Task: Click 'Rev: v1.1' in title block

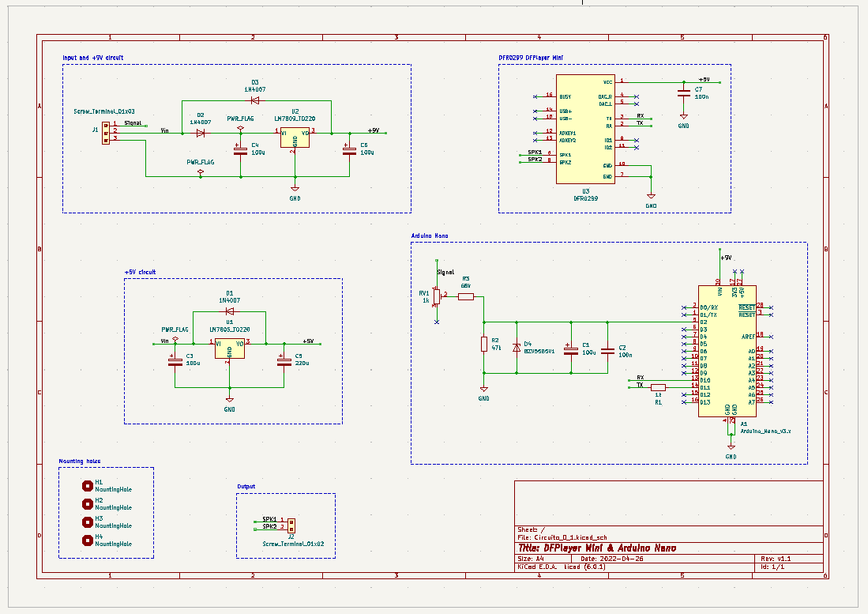Action: (776, 559)
